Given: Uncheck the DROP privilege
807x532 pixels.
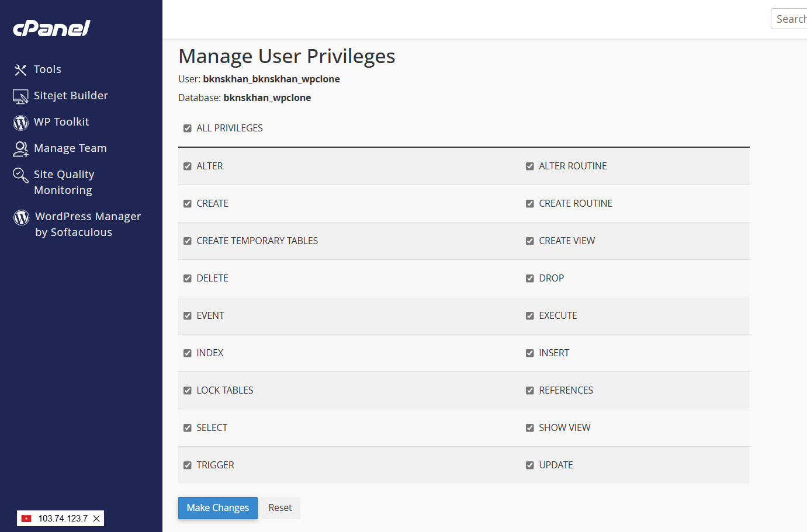Looking at the screenshot, I should (530, 279).
